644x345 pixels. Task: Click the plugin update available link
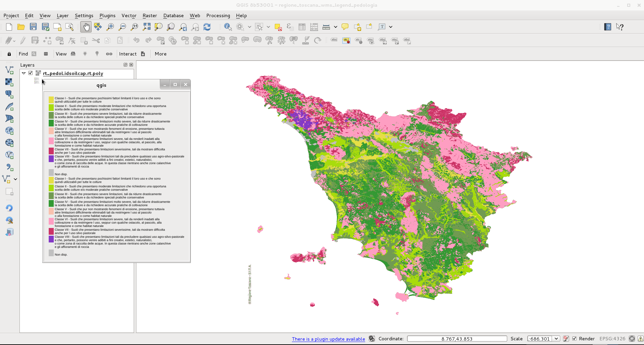(x=328, y=339)
